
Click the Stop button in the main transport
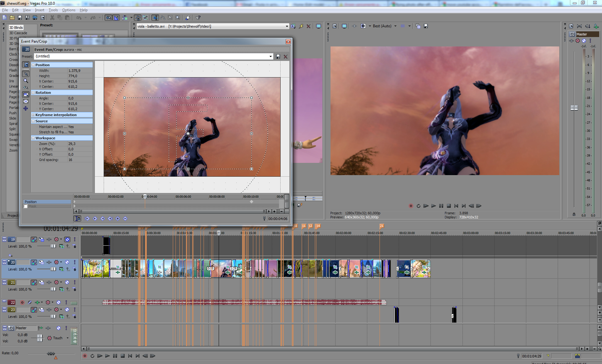(123, 356)
